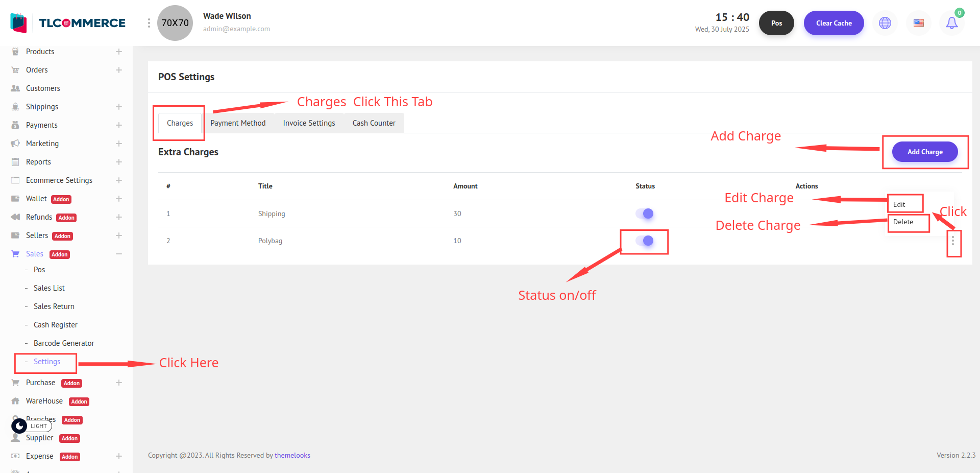This screenshot has height=473, width=980.
Task: Switch to the Payment Method tab
Action: click(x=238, y=123)
